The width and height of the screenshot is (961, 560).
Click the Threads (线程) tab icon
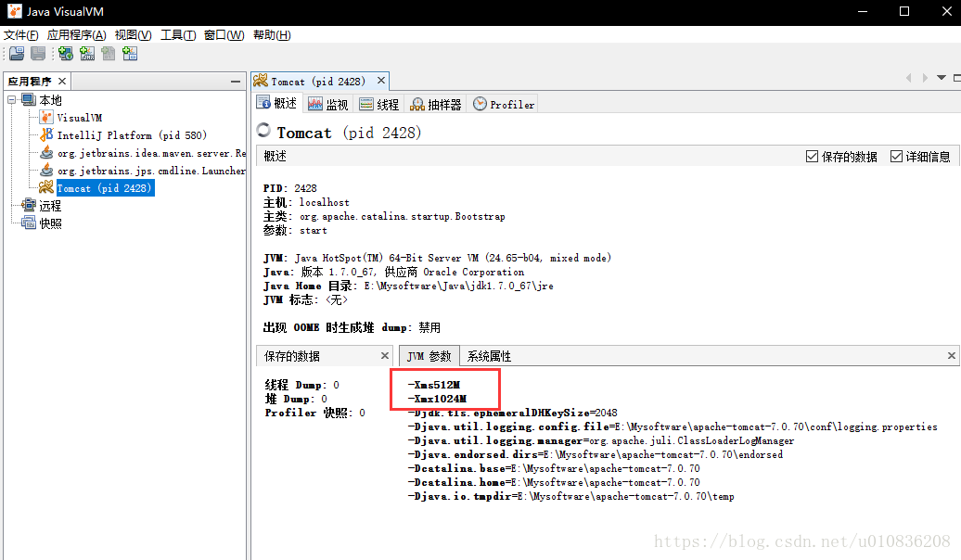(x=366, y=104)
